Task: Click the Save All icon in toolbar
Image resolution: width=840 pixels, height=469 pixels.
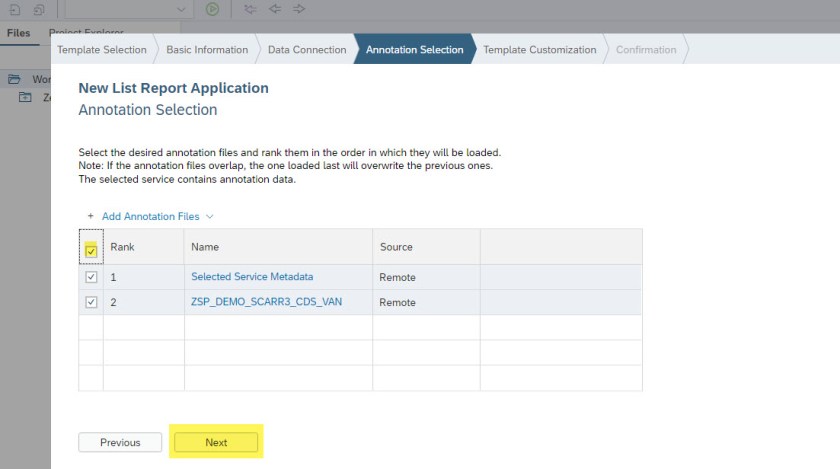Action: 38,9
